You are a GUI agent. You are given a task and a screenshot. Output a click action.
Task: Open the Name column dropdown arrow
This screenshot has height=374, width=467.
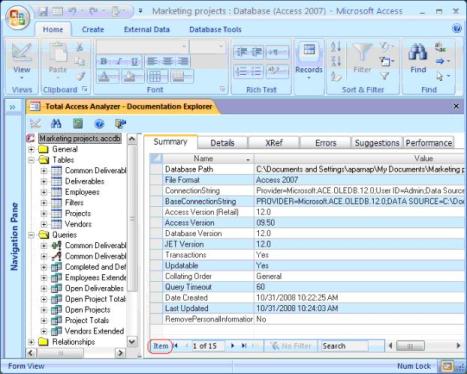coord(248,160)
